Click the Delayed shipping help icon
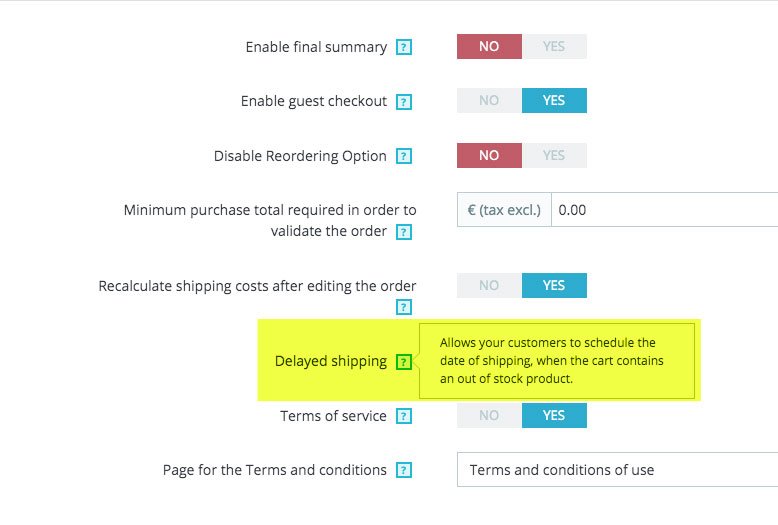778x525 pixels. [x=404, y=362]
